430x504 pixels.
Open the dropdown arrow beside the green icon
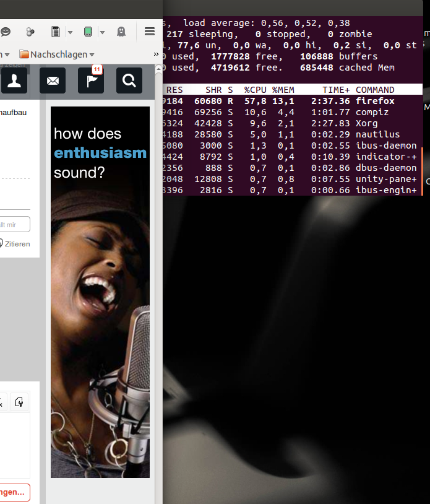pos(103,32)
